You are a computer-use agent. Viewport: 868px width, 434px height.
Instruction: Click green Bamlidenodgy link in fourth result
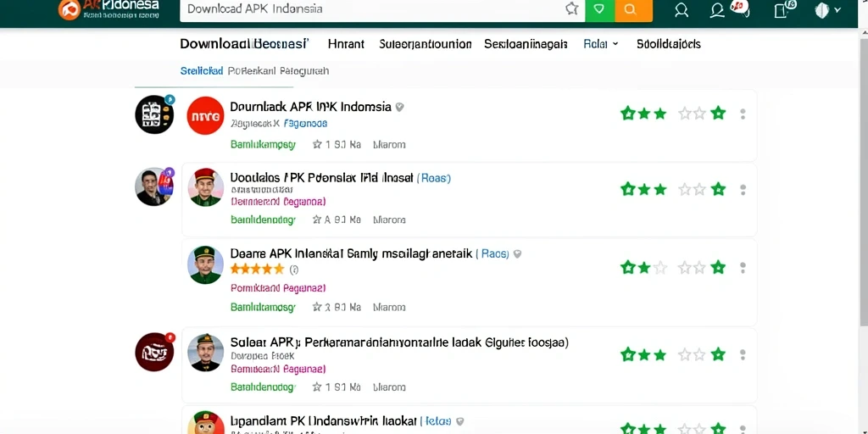263,387
